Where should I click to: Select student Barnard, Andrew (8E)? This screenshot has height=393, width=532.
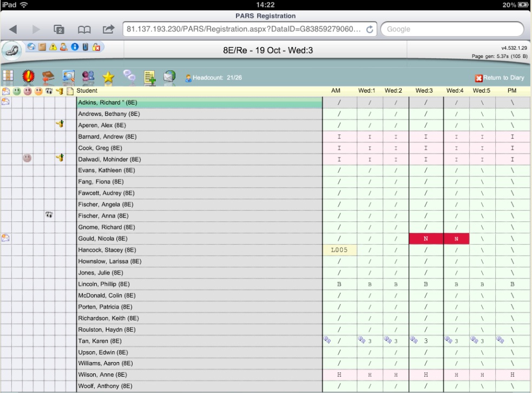(200, 136)
